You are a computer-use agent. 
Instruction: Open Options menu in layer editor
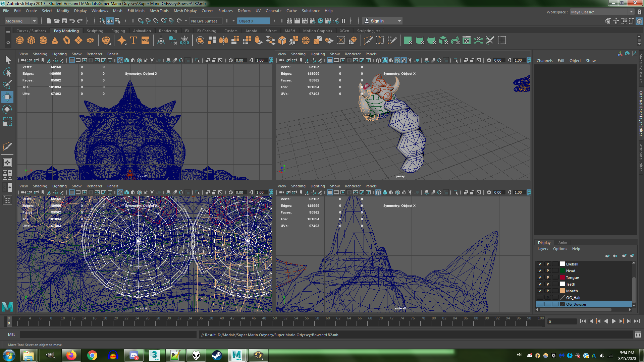point(560,249)
